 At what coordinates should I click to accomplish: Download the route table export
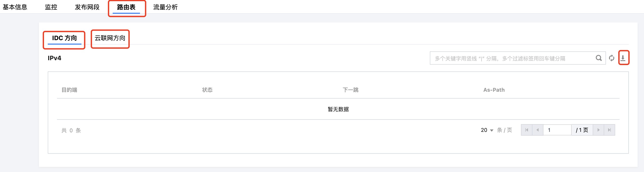[623, 58]
